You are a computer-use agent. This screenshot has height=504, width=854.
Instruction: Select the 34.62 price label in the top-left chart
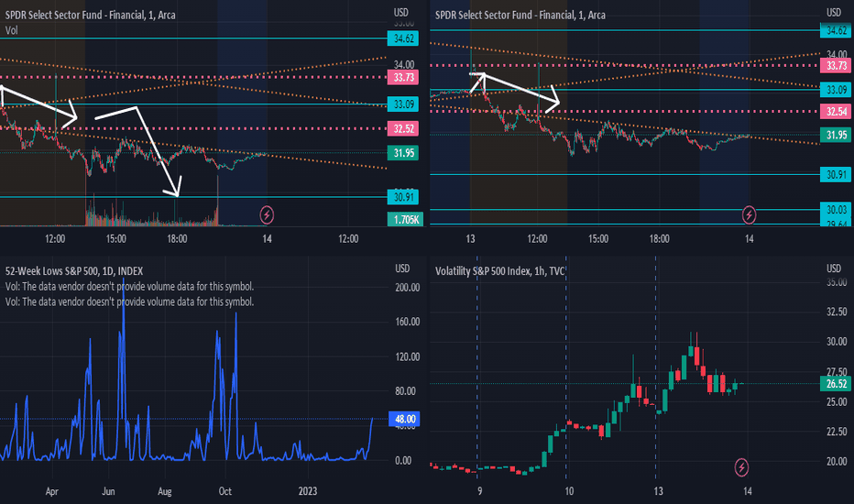click(403, 38)
